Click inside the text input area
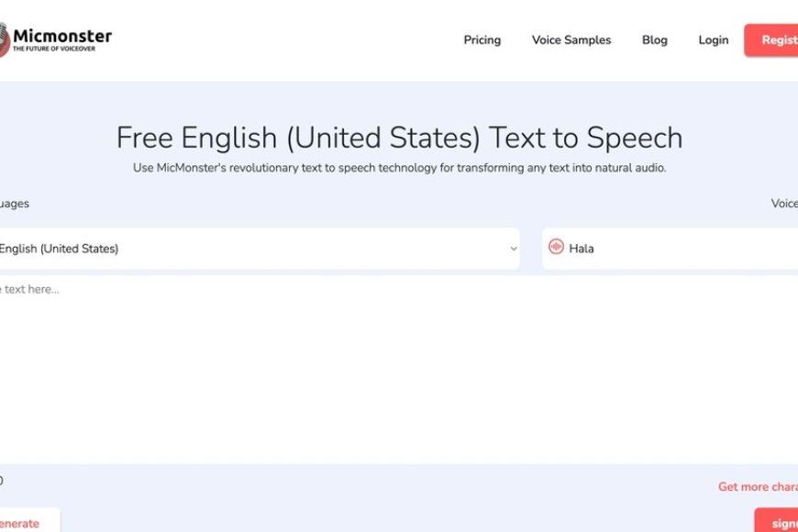The height and width of the screenshot is (532, 798). [x=399, y=370]
